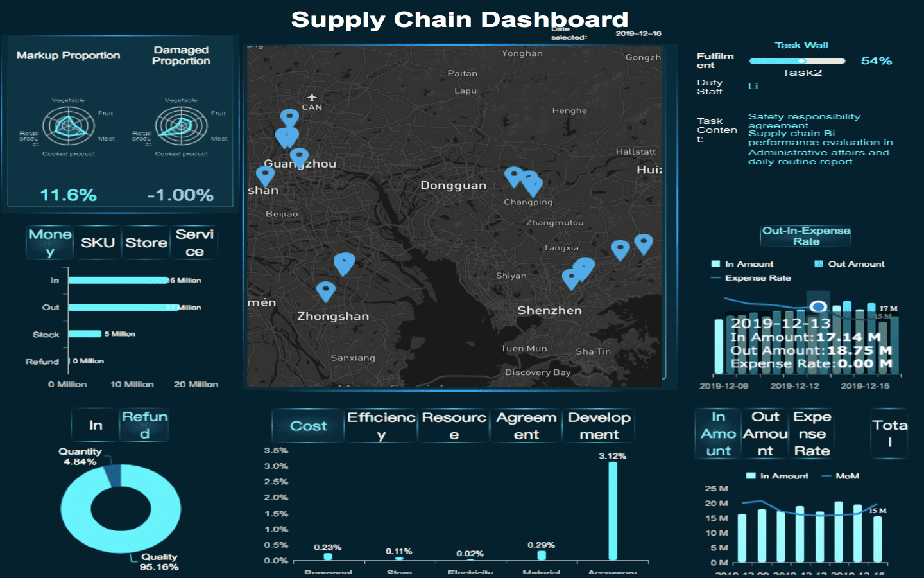Toggle the Out Amount legend entry
This screenshot has height=578, width=924.
point(849,264)
